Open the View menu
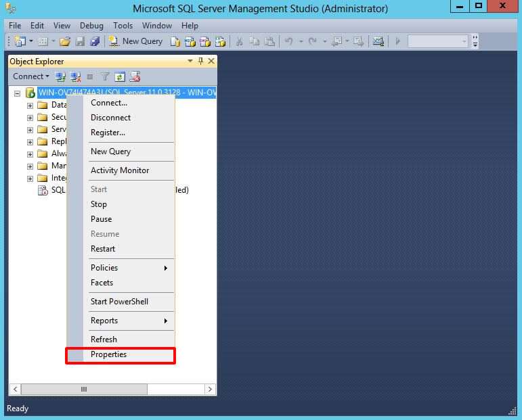The width and height of the screenshot is (522, 420). (x=62, y=26)
